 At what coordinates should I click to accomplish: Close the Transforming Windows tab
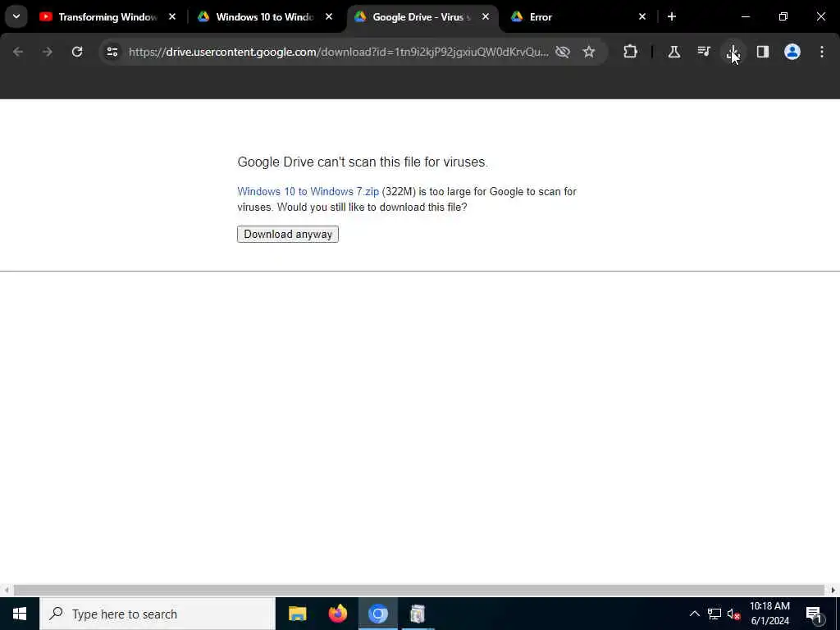point(172,16)
